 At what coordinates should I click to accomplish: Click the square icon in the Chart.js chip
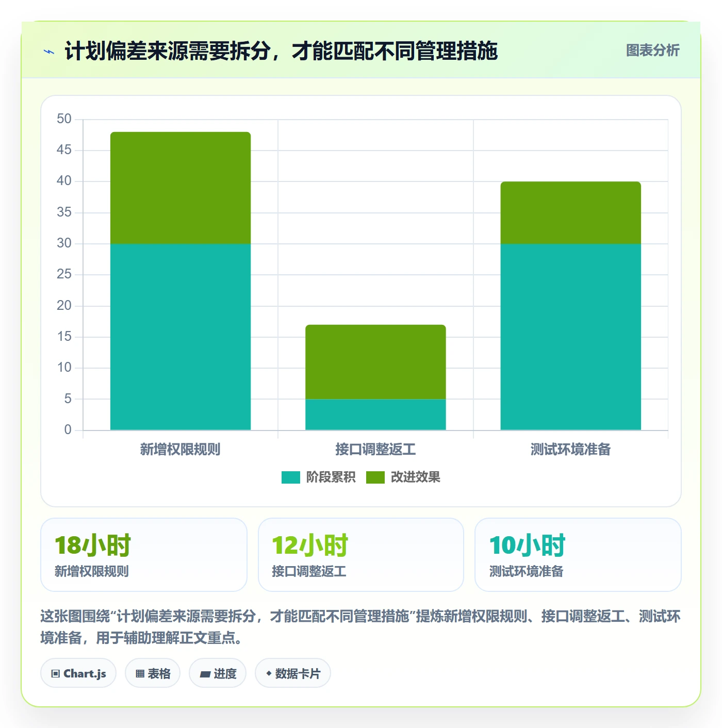coord(56,674)
